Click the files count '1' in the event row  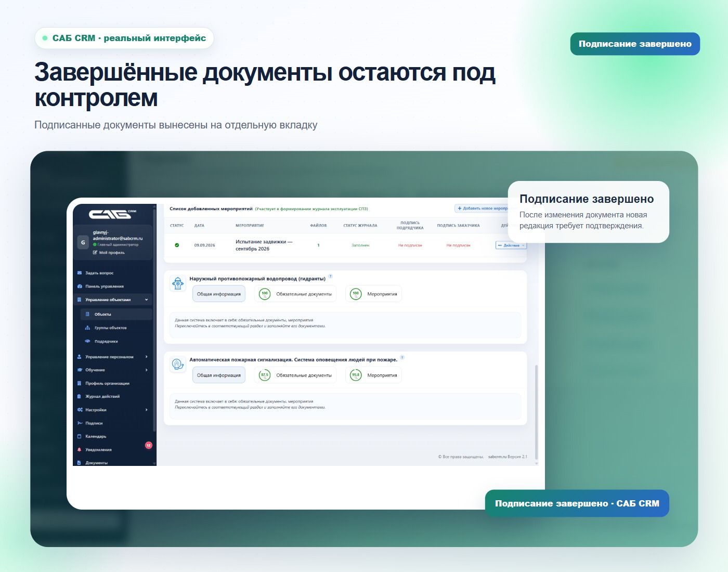(x=318, y=245)
